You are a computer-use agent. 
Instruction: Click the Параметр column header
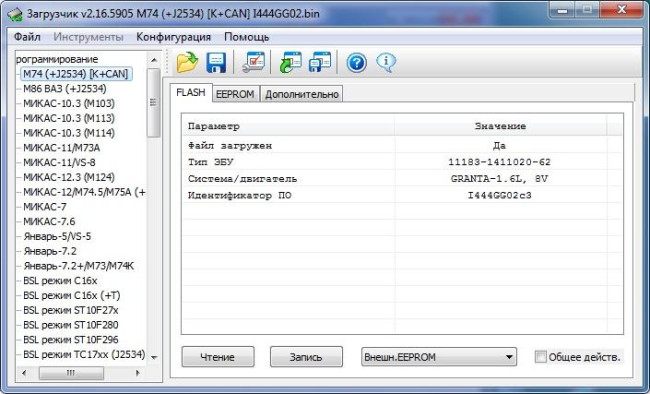288,126
